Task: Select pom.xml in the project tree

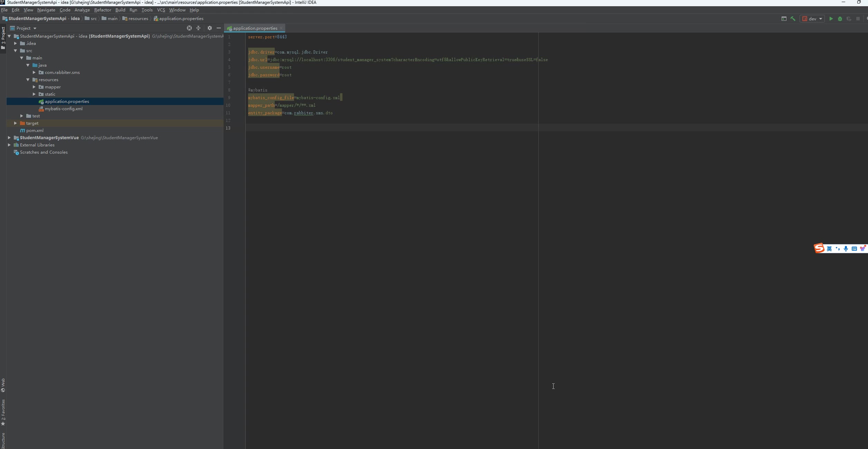Action: click(x=35, y=131)
